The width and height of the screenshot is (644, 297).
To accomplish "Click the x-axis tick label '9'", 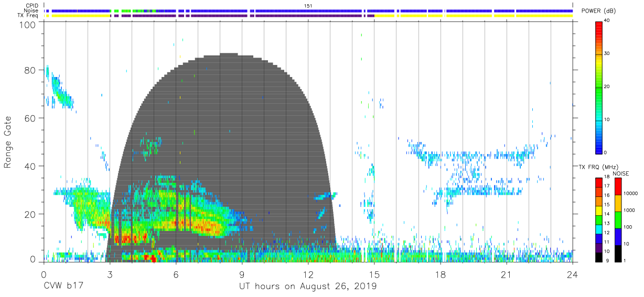I will click(x=242, y=274).
